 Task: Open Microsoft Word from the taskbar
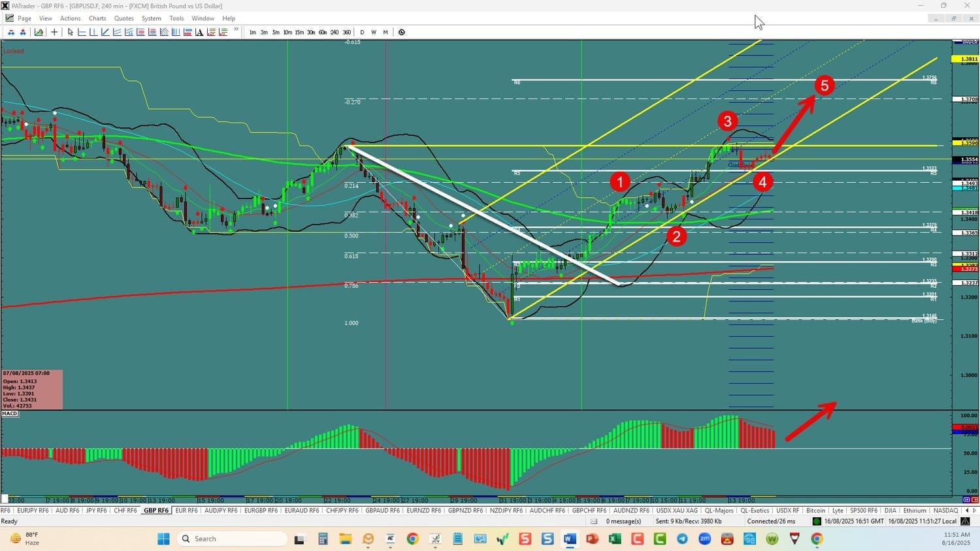click(570, 539)
